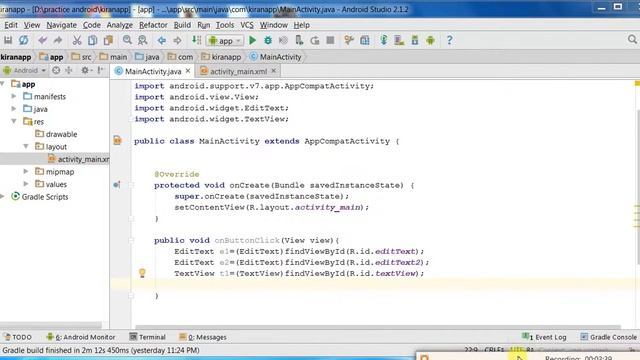Open the Event Log
Screen dimensions: 640x360
pyautogui.click(x=544, y=337)
